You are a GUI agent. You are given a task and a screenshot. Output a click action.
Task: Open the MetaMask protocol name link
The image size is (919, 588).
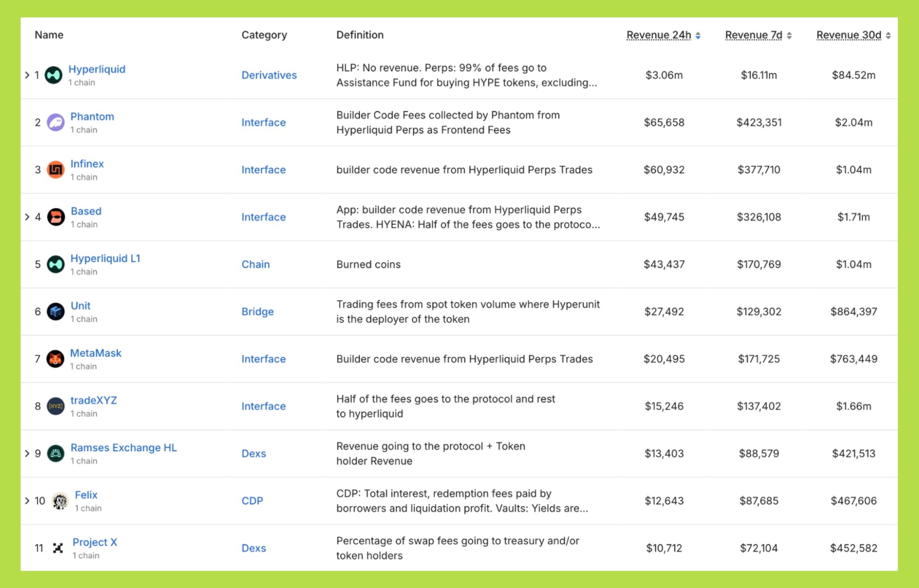point(96,353)
